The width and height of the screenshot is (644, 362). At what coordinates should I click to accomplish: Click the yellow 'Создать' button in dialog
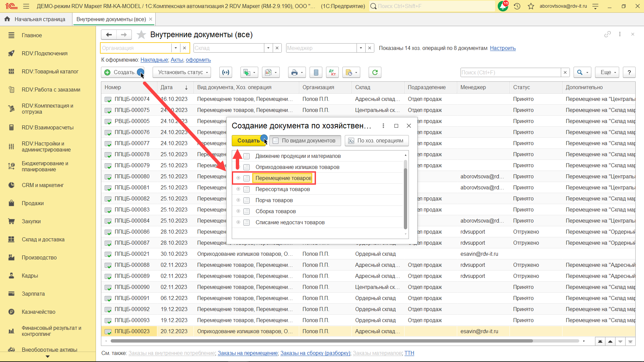coord(248,141)
